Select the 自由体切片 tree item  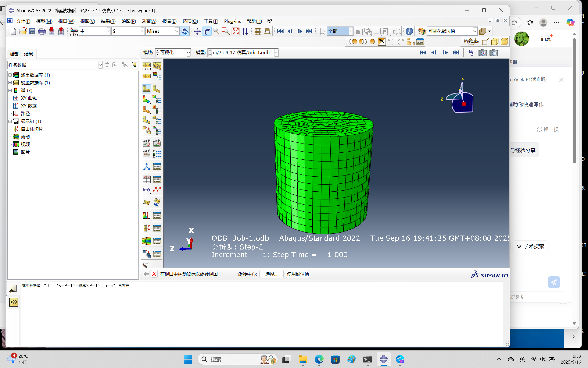[32, 129]
